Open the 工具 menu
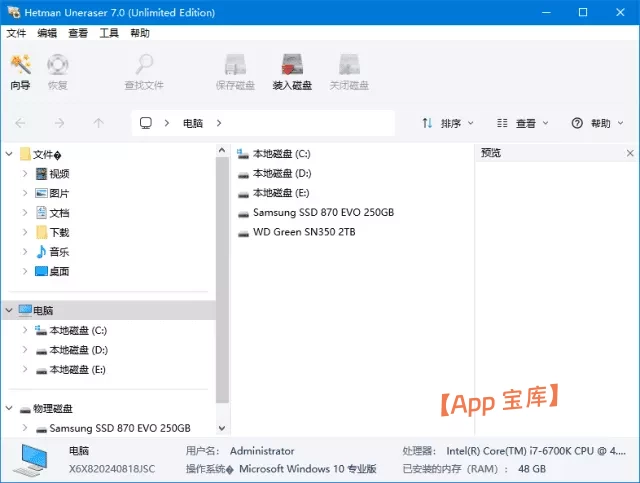Image resolution: width=640 pixels, height=483 pixels. pos(109,33)
